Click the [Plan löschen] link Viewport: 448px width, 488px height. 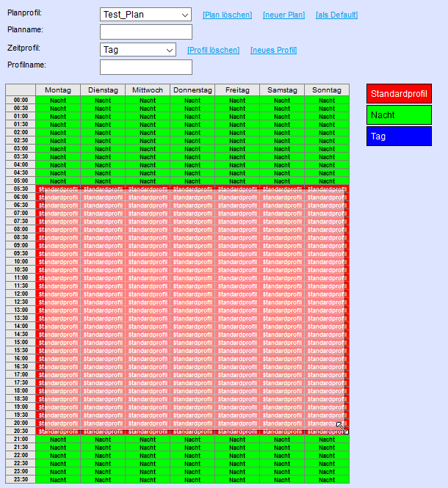click(x=227, y=15)
